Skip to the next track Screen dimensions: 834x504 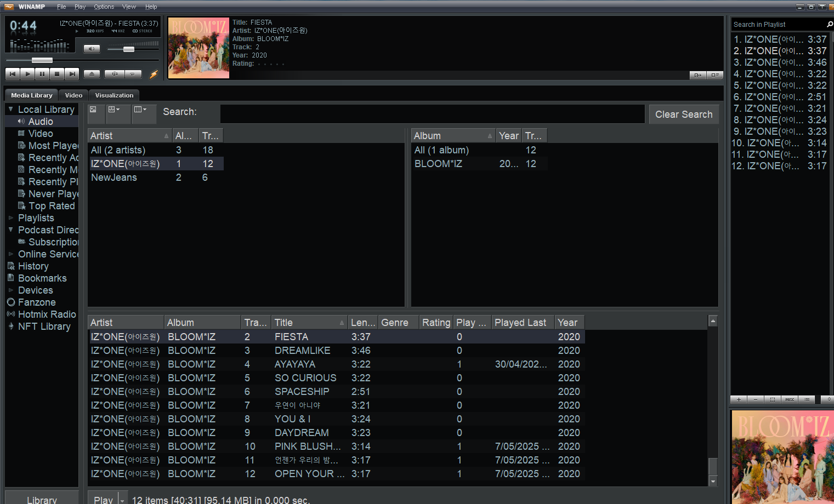pos(72,74)
